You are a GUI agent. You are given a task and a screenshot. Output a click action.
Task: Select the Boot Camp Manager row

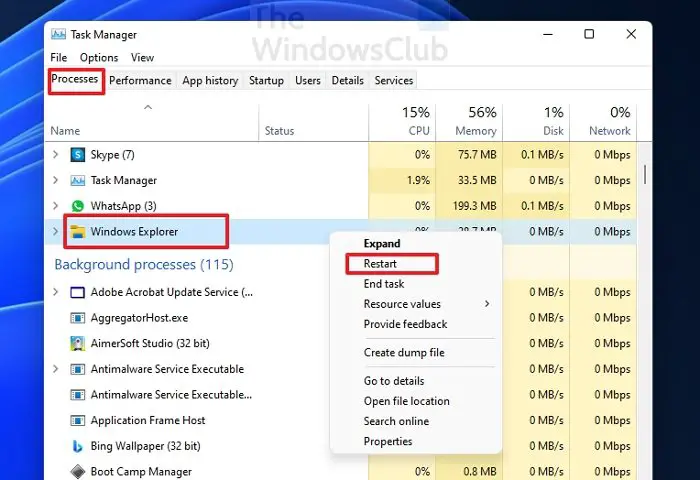click(141, 472)
